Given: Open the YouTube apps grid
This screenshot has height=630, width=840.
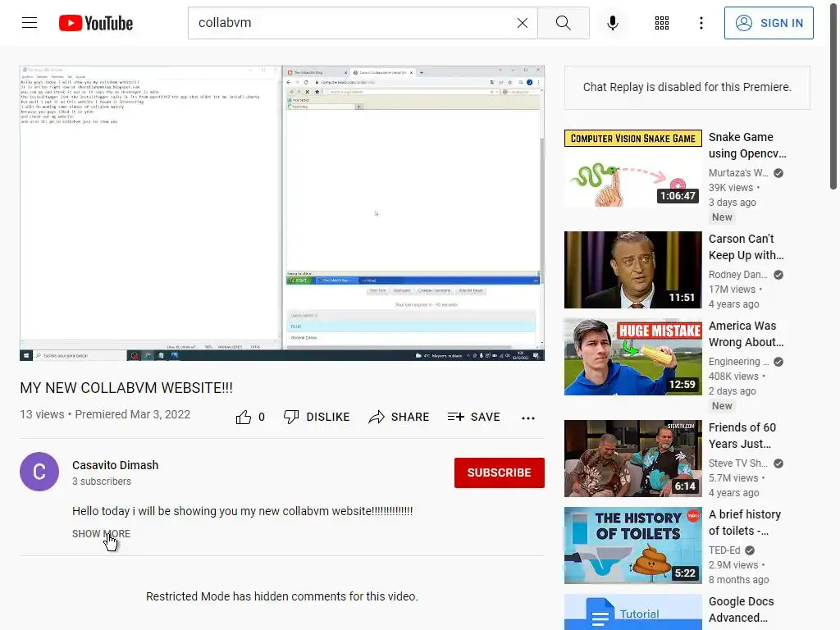Looking at the screenshot, I should point(662,23).
